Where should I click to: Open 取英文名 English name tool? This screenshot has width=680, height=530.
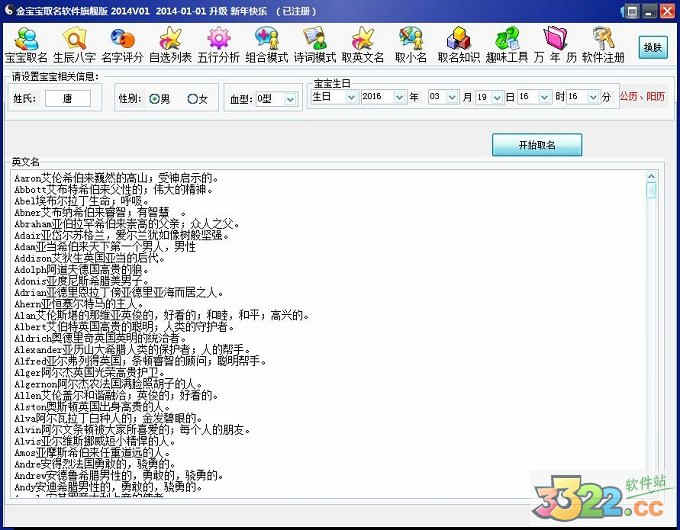(x=363, y=45)
